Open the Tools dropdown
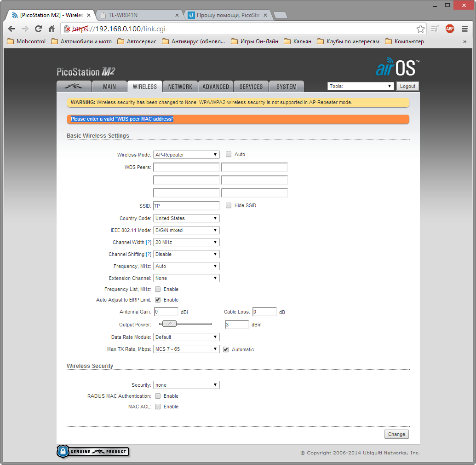Screen dimensions: 476x465 point(361,86)
